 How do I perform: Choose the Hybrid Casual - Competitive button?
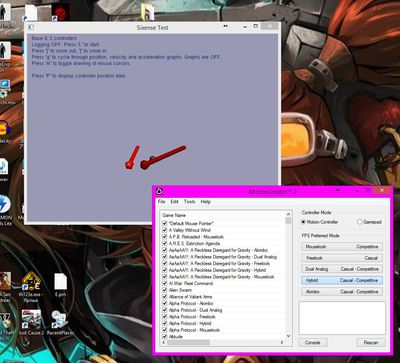[x=342, y=280]
